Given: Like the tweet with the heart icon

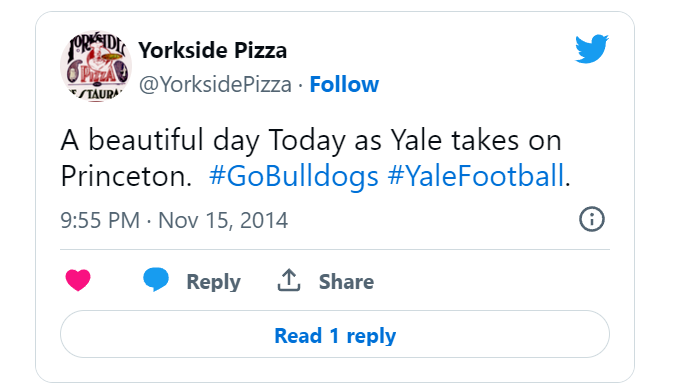Looking at the screenshot, I should tap(78, 280).
